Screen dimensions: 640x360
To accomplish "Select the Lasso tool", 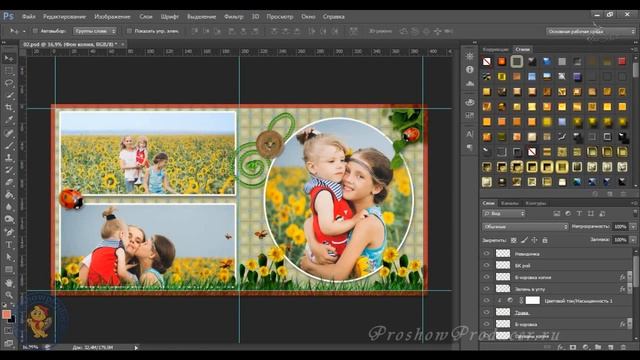I will pyautogui.click(x=9, y=83).
